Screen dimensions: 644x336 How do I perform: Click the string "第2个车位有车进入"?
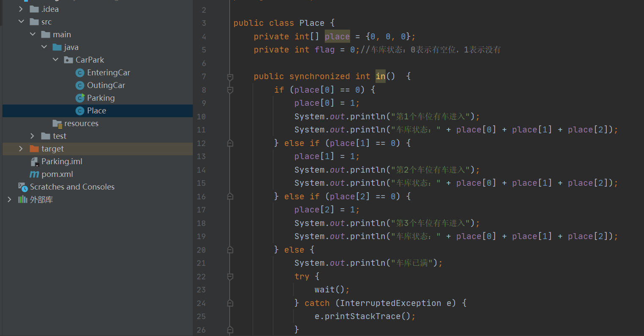coord(430,170)
